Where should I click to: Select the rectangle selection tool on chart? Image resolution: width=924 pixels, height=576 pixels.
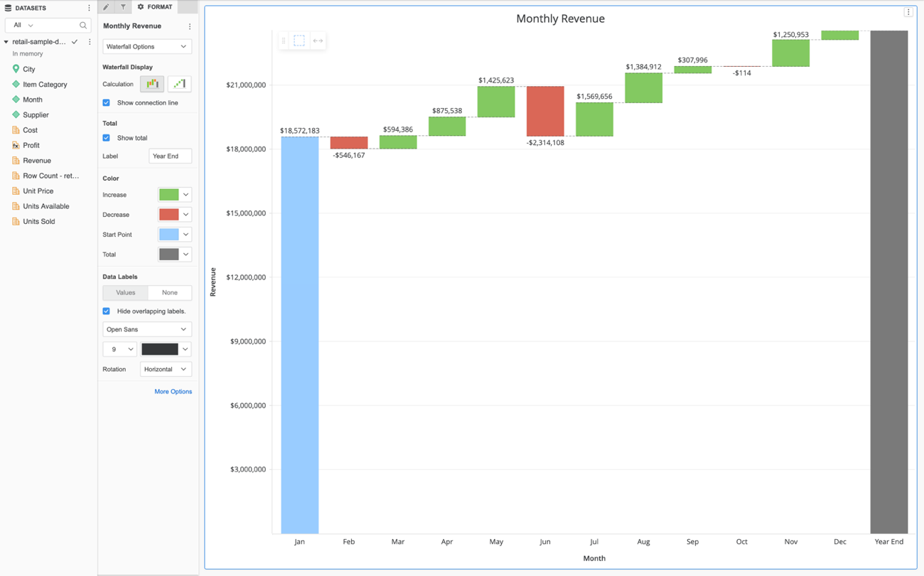[x=299, y=41]
